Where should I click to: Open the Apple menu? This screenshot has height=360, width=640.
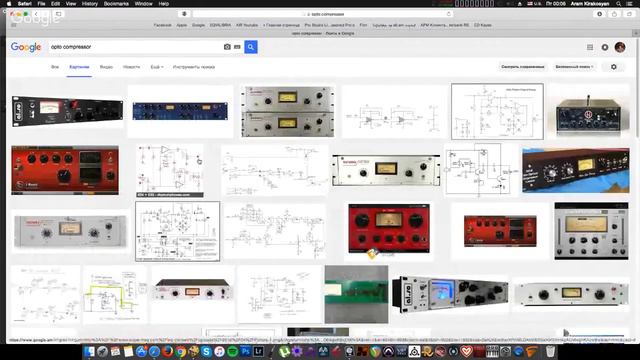click(9, 4)
